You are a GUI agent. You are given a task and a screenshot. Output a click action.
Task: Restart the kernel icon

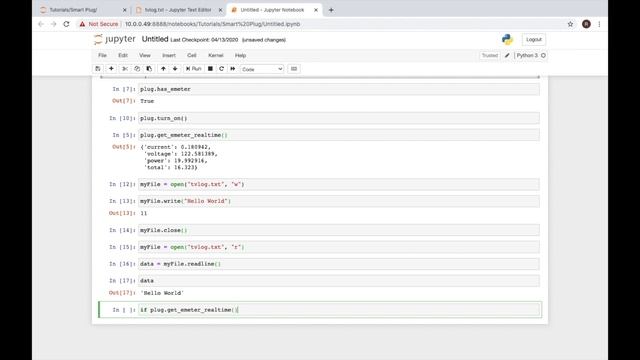coord(222,69)
